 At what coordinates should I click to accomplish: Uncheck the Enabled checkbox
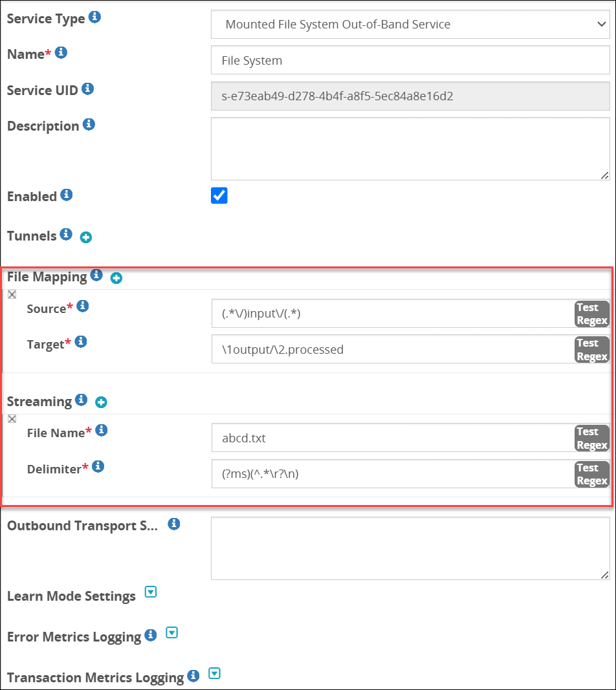219,196
